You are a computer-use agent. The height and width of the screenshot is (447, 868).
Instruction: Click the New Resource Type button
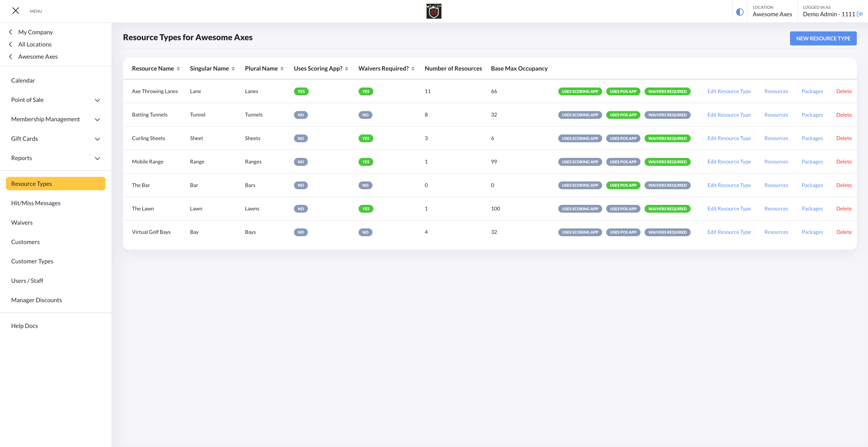point(823,38)
